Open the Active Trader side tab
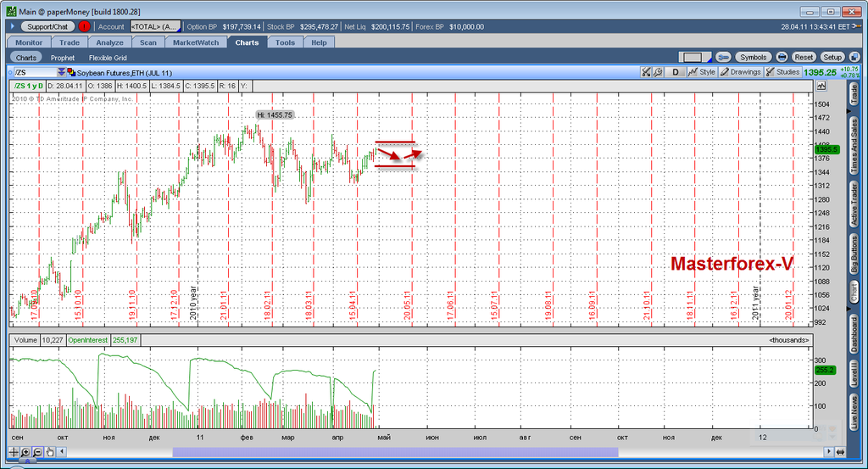 click(x=854, y=204)
